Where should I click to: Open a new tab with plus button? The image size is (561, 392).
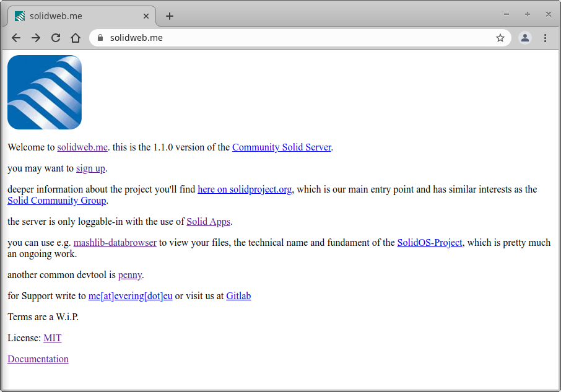[x=170, y=16]
